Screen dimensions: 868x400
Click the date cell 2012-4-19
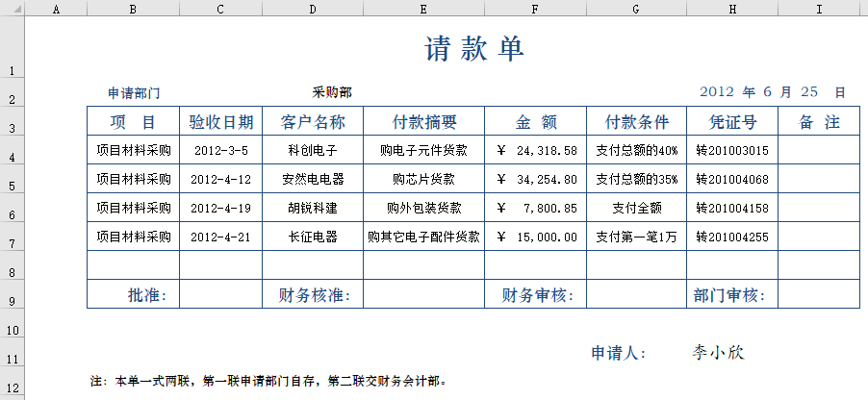(220, 208)
